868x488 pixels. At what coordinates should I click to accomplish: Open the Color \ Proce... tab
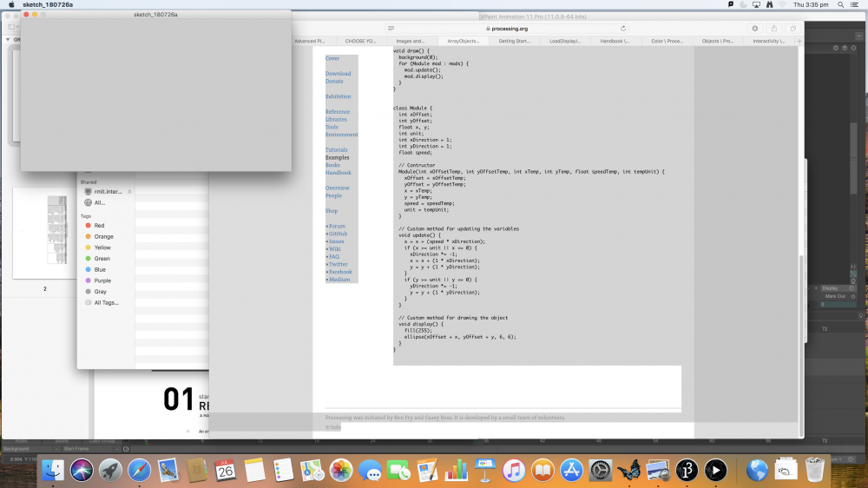[666, 41]
